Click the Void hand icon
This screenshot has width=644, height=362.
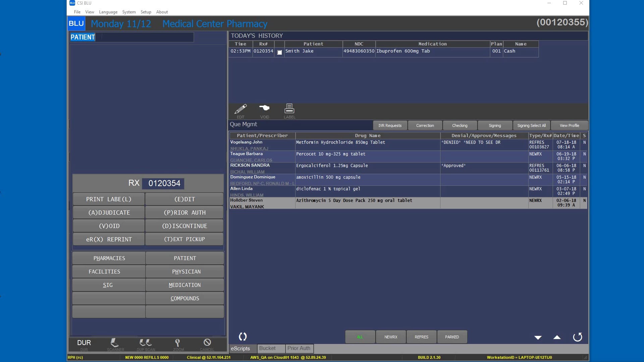264,108
